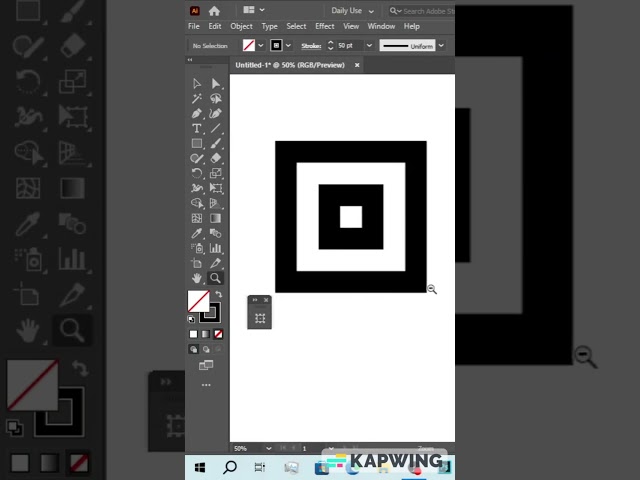Image resolution: width=640 pixels, height=480 pixels.
Task: Enable Draw Normal mode
Action: point(193,349)
